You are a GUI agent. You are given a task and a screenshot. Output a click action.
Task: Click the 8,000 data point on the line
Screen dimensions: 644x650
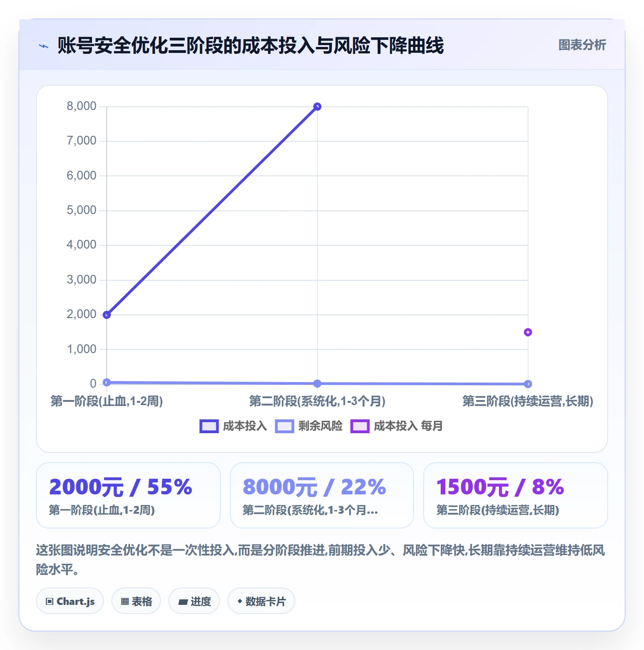[317, 107]
